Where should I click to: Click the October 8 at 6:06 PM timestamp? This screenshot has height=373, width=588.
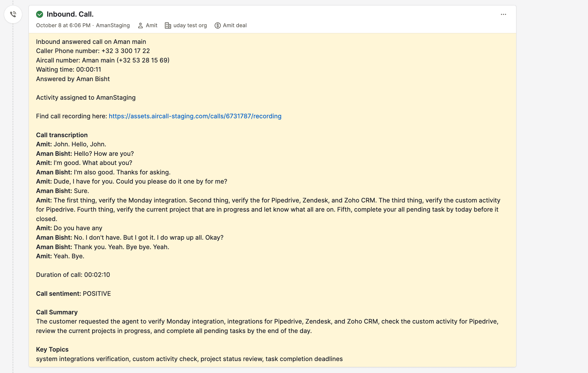pyautogui.click(x=63, y=26)
